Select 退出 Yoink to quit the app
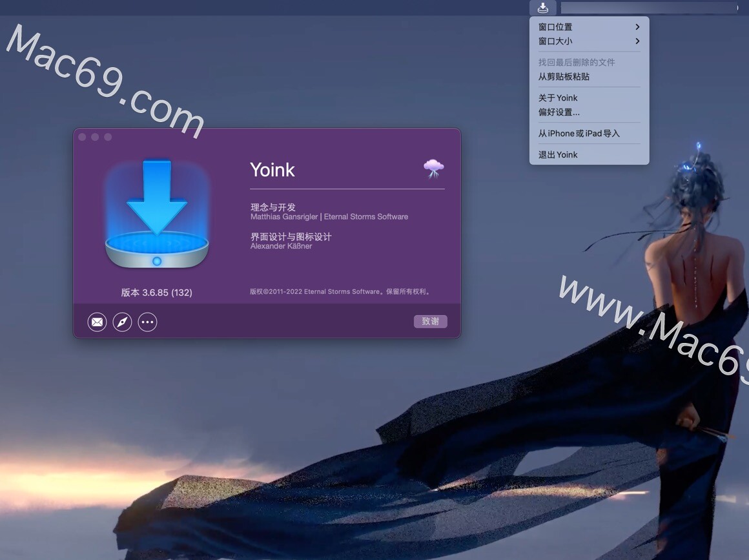The height and width of the screenshot is (560, 749). [557, 154]
